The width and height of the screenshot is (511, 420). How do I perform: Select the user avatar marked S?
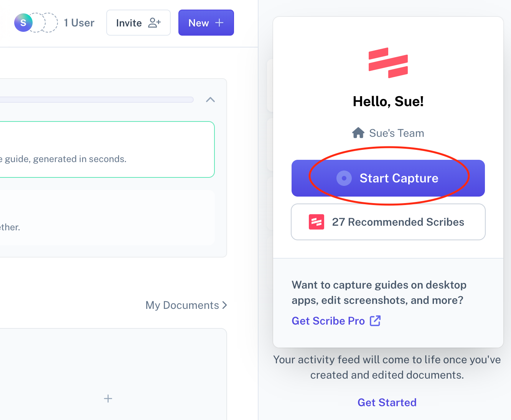[x=23, y=23]
